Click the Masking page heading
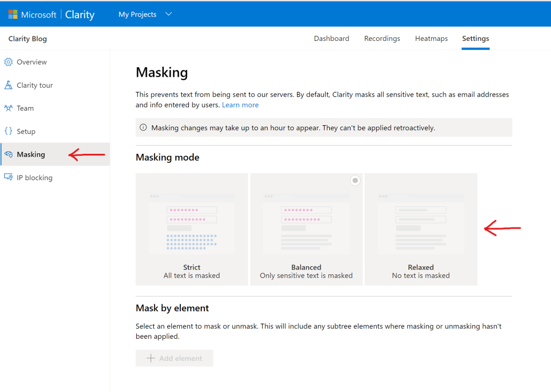The image size is (551, 392). tap(161, 72)
